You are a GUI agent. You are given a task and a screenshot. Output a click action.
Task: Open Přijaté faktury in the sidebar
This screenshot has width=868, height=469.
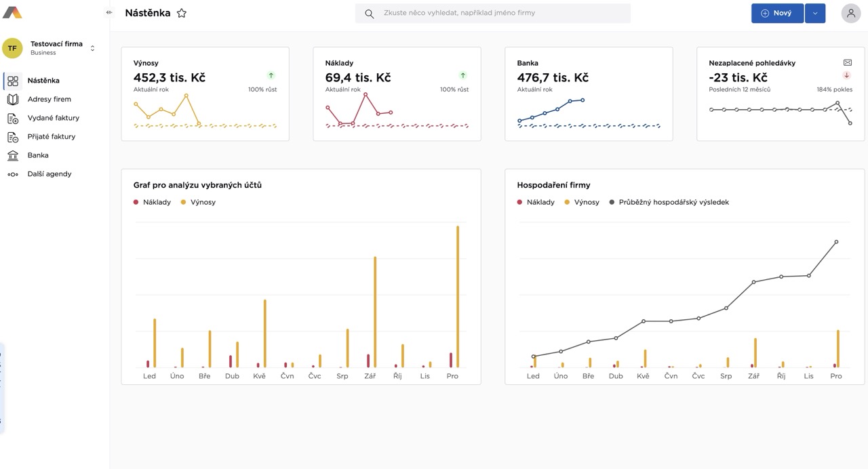click(51, 137)
